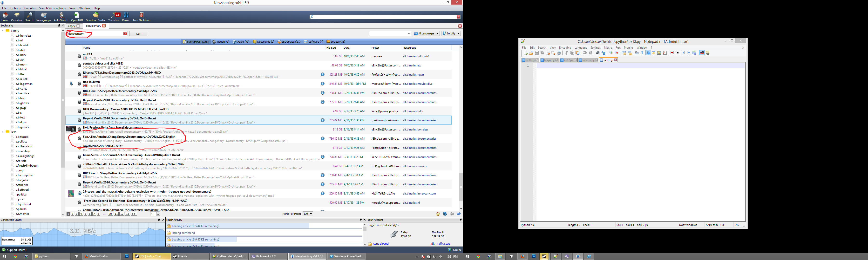Viewport: 868px width, 260px height.
Task: Click the Redo arrow in Notepad++ toolbar
Action: click(590, 53)
